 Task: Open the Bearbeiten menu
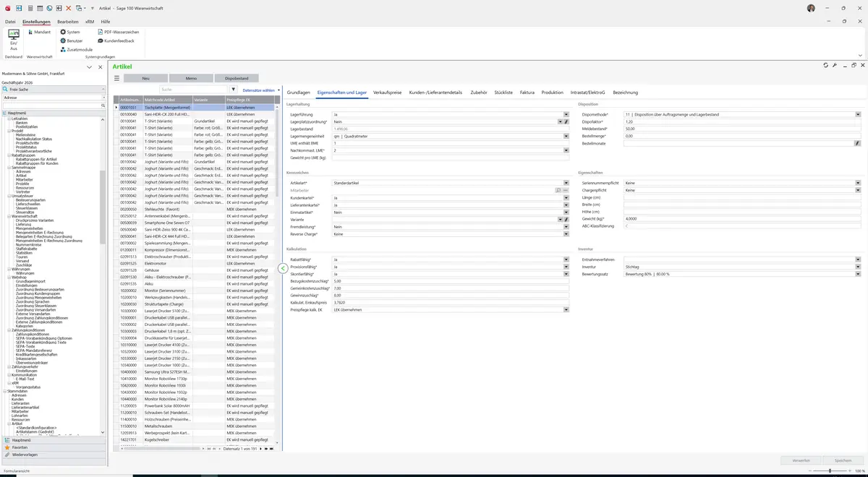(68, 22)
